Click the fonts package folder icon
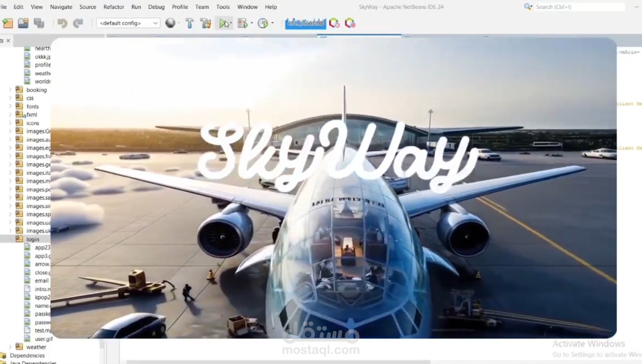Viewport: 642px width, 364px height. 19,106
